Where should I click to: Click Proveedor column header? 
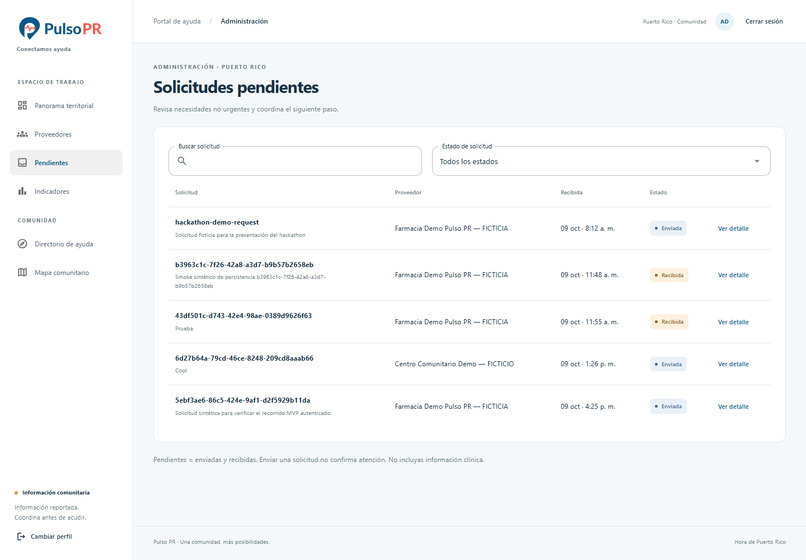click(x=408, y=192)
